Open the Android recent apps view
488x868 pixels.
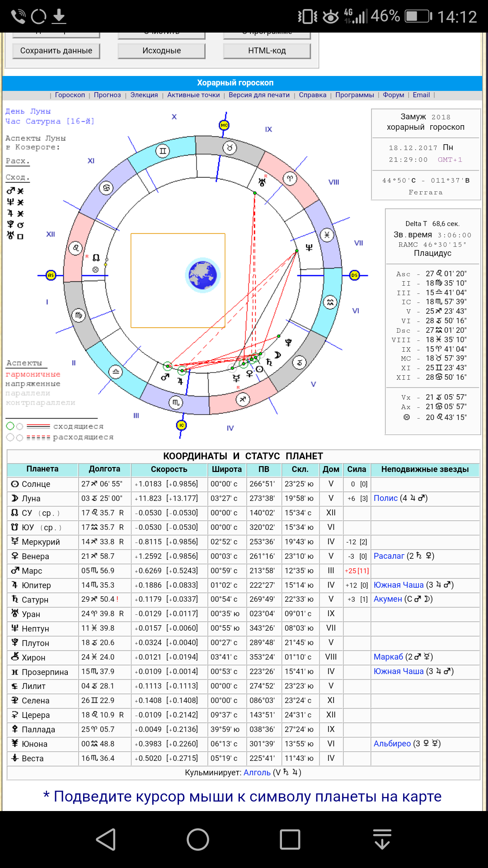pos(290,840)
